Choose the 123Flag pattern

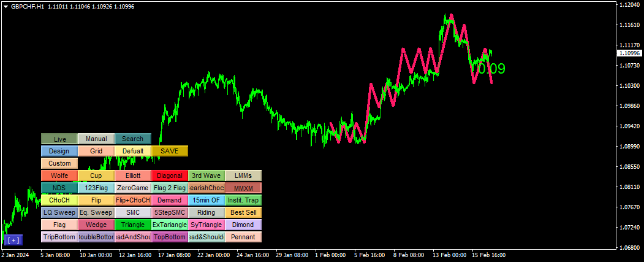click(x=96, y=188)
